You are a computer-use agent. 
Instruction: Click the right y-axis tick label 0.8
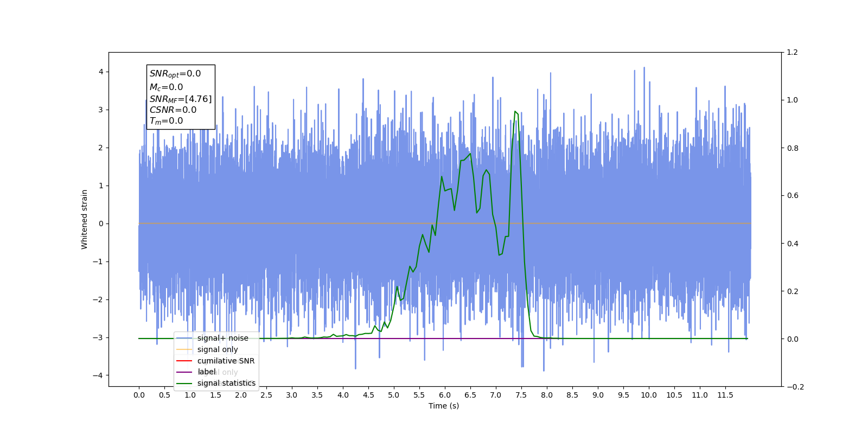tap(793, 148)
